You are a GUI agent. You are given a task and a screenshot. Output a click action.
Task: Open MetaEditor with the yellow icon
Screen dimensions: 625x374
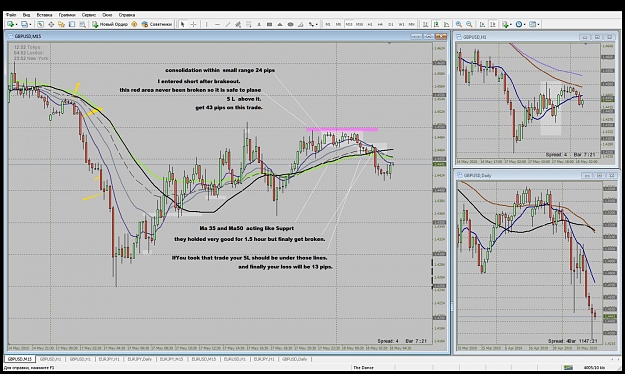(134, 24)
